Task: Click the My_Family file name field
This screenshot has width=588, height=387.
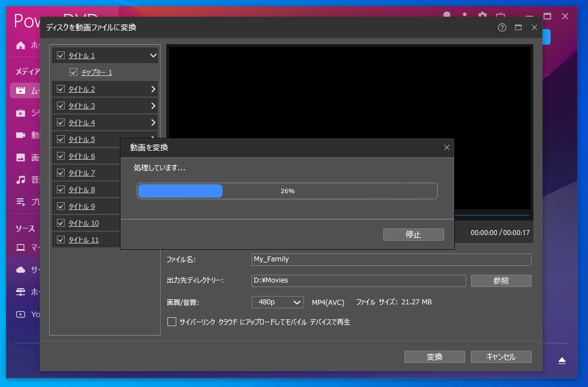Action: (x=391, y=260)
